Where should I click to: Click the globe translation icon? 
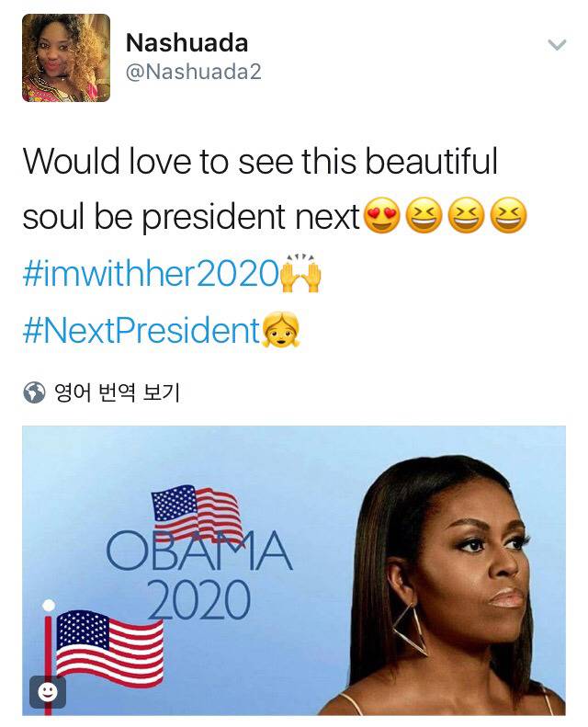(x=34, y=393)
